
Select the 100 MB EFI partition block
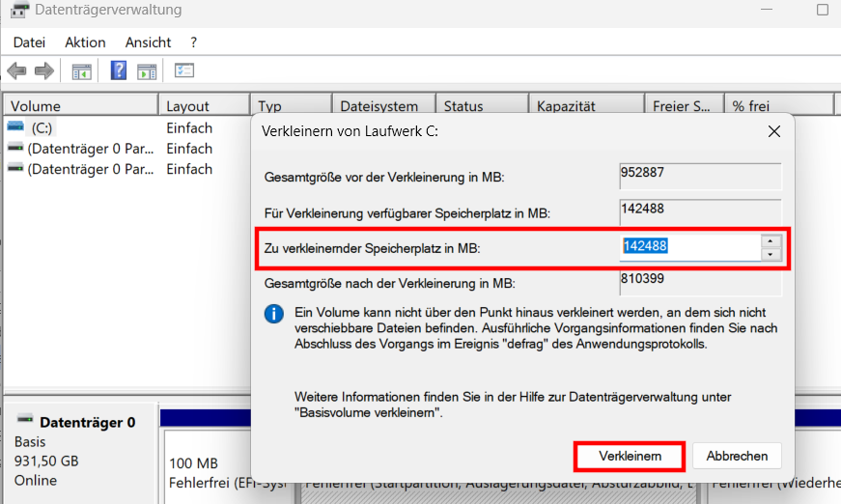(227, 472)
